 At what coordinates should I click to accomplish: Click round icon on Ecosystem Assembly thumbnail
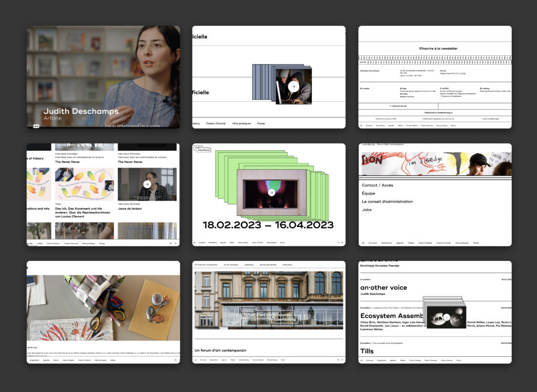coord(446,317)
